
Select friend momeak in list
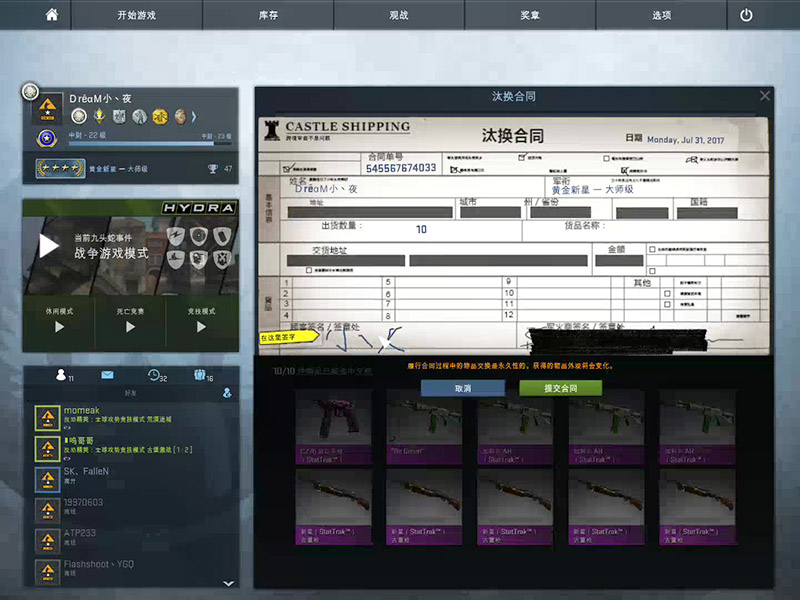click(131, 418)
